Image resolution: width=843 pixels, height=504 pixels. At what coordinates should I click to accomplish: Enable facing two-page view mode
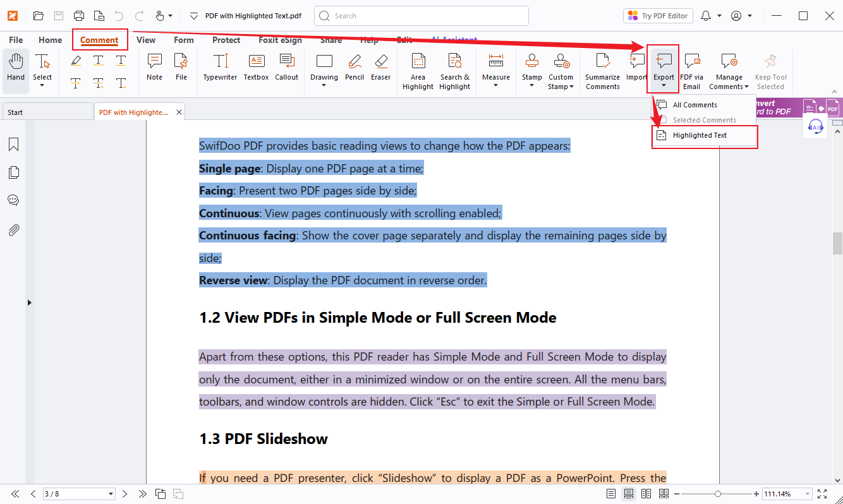click(646, 494)
